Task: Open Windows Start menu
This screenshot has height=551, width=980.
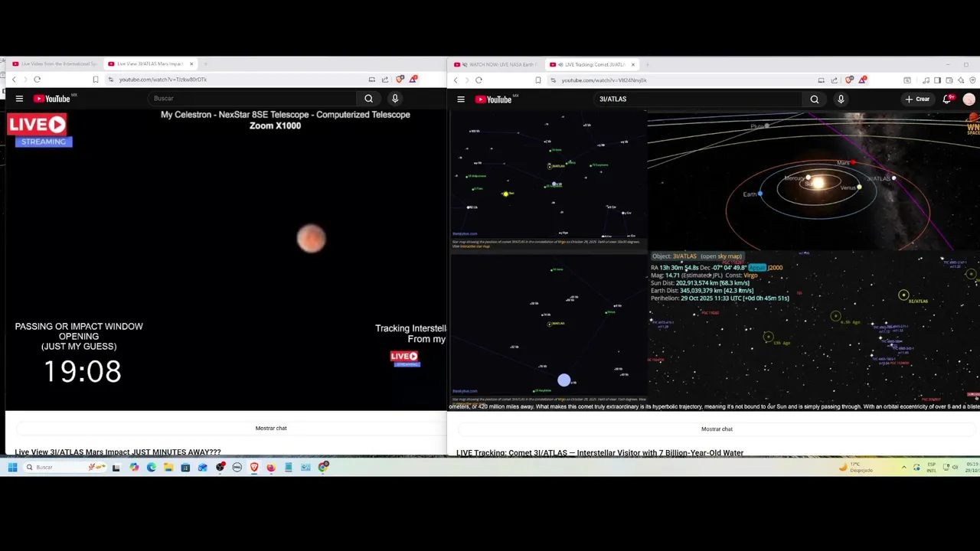Action: pyautogui.click(x=12, y=468)
